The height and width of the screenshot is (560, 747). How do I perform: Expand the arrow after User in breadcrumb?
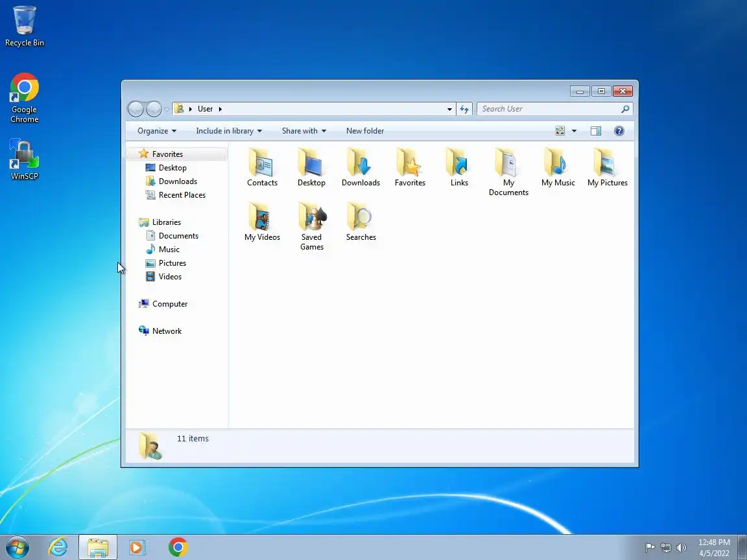coord(220,109)
